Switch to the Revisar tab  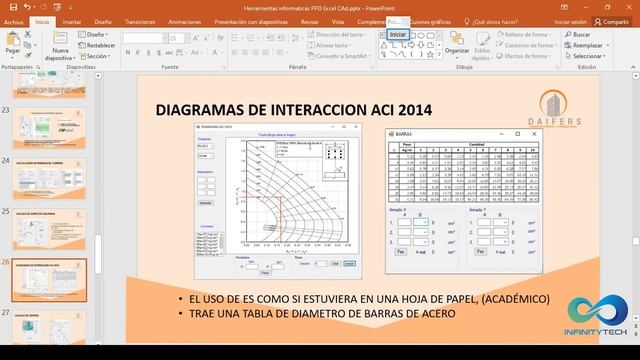click(310, 22)
